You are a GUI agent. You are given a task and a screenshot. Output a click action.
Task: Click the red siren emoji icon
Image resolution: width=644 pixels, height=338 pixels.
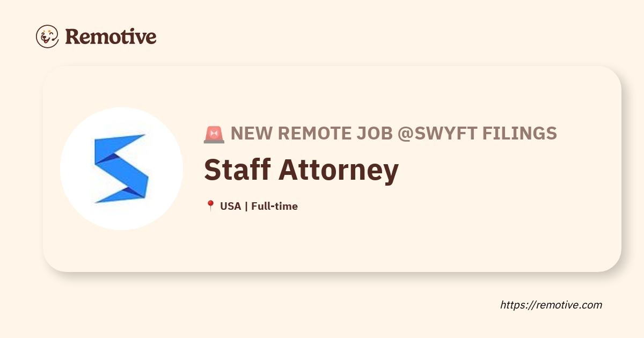coord(214,134)
